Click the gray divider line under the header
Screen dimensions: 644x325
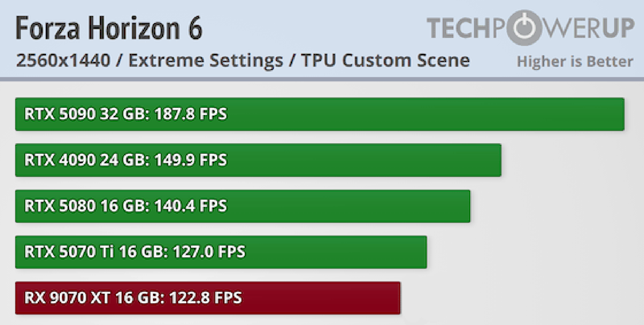[322, 79]
